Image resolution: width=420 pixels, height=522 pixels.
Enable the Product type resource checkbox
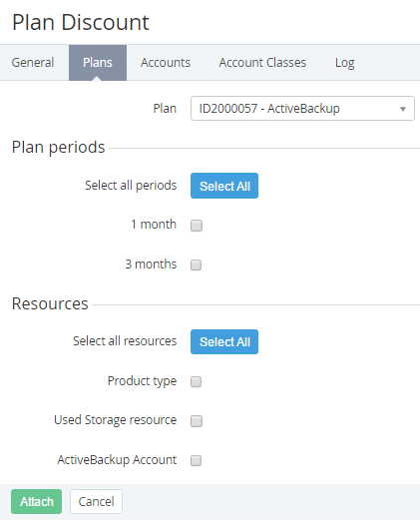click(196, 381)
